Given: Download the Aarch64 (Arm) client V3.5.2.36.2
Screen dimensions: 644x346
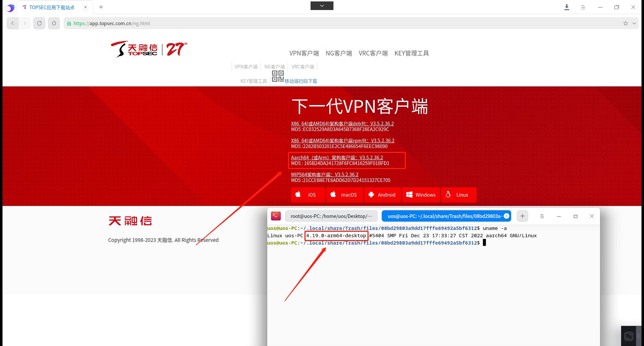Looking at the screenshot, I should pyautogui.click(x=337, y=158).
